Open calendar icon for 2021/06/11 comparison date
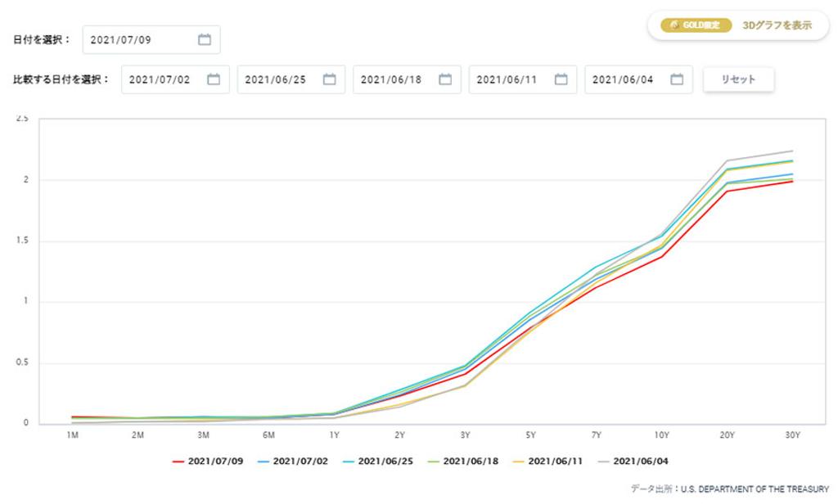 pyautogui.click(x=561, y=79)
